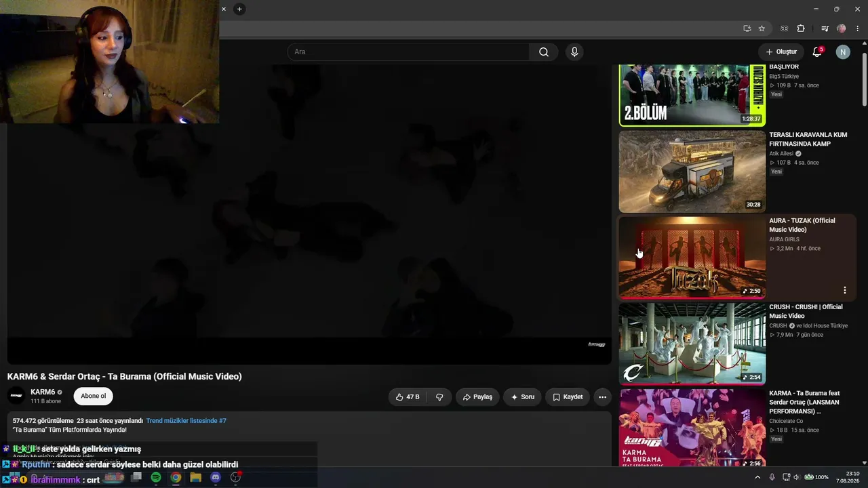The height and width of the screenshot is (488, 868).
Task: Click the Soru button
Action: [x=522, y=397]
